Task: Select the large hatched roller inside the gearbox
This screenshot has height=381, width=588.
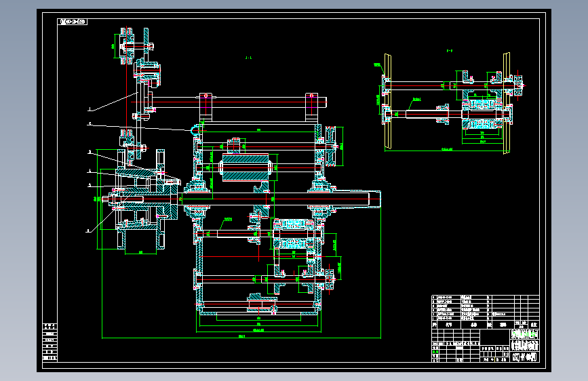Action: click(x=246, y=167)
